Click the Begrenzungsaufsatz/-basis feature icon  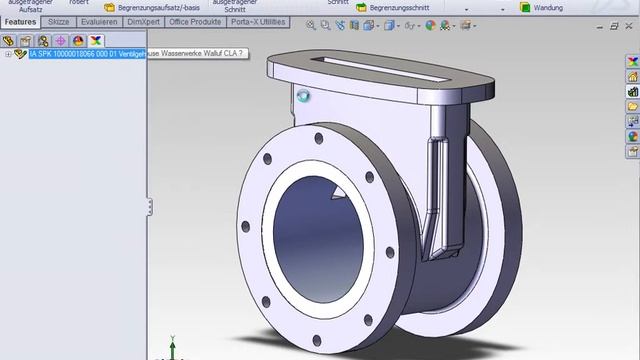(x=109, y=7)
